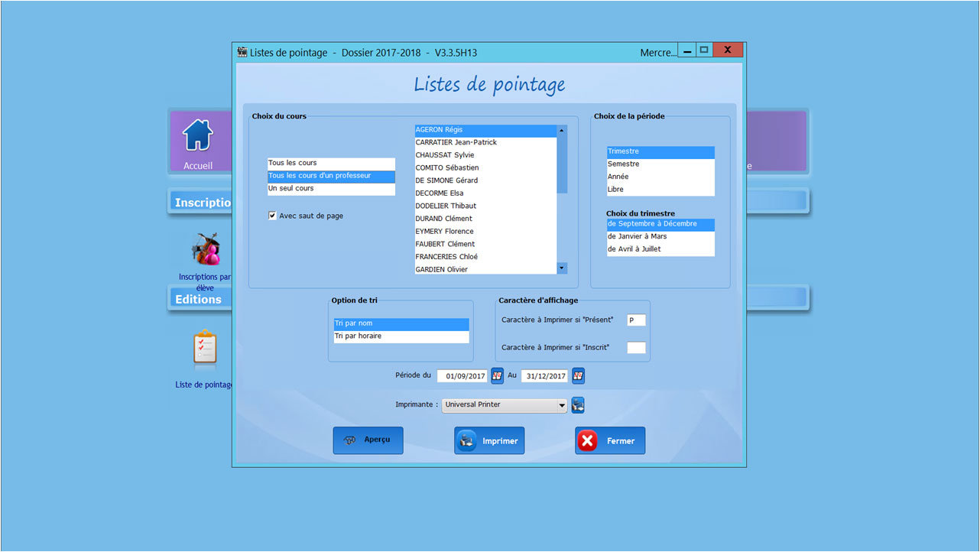
Task: Select professor DURAND Clément
Action: pos(485,219)
